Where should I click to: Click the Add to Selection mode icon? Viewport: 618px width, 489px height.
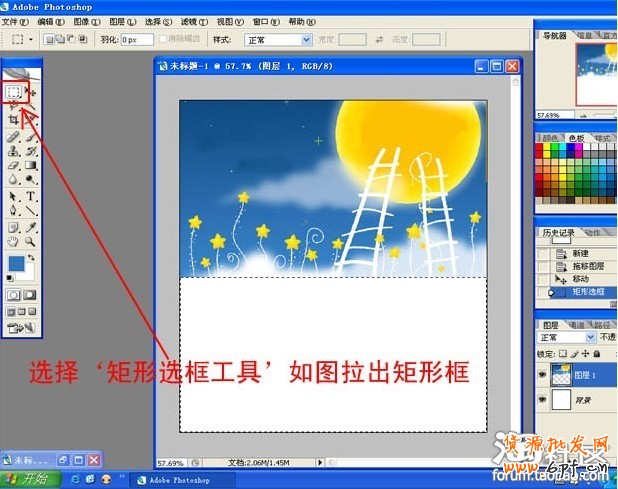(60, 39)
